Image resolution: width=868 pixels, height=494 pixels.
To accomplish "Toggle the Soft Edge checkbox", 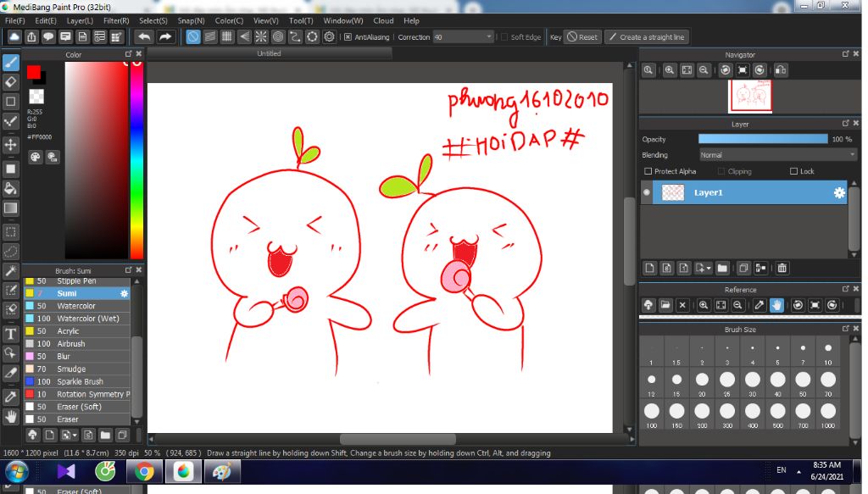I will [504, 37].
